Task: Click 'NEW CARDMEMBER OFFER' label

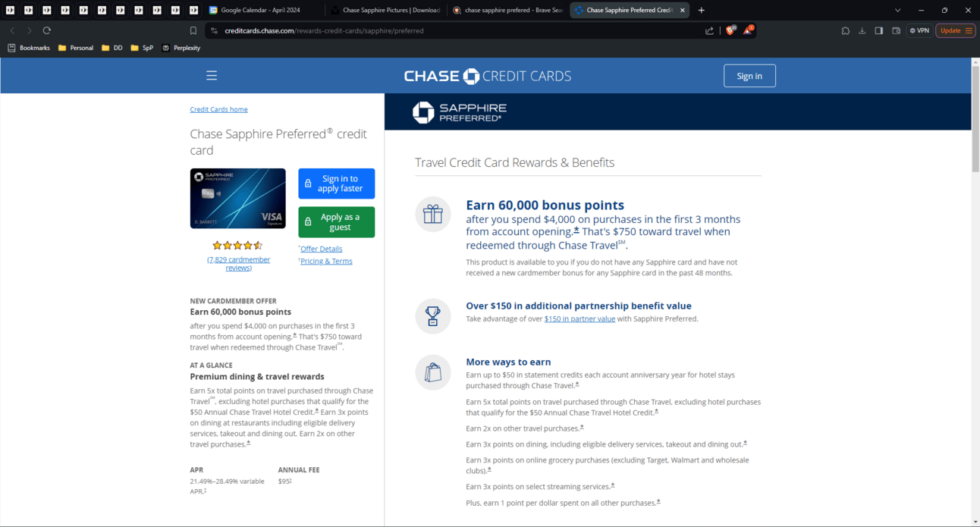Action: [x=233, y=301]
